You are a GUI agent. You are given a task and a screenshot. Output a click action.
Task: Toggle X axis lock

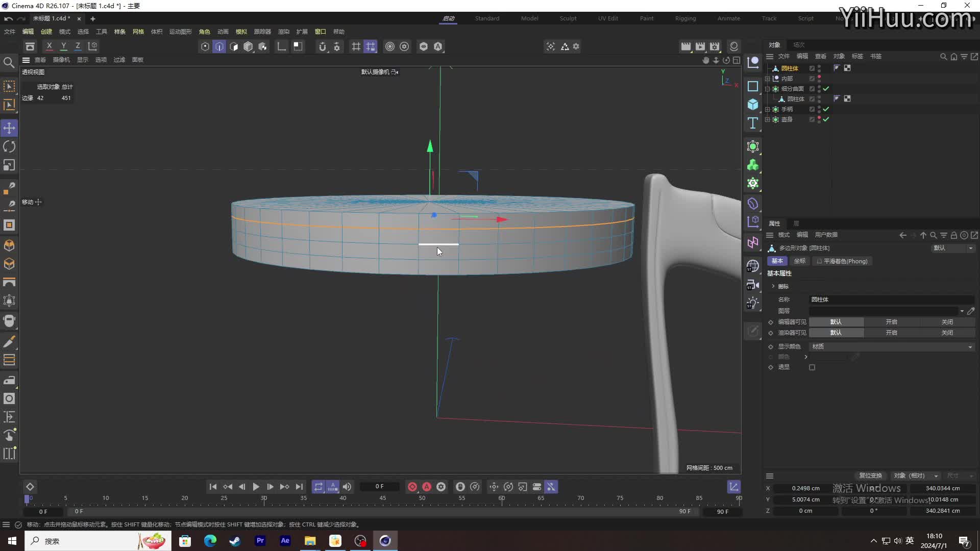tap(49, 46)
